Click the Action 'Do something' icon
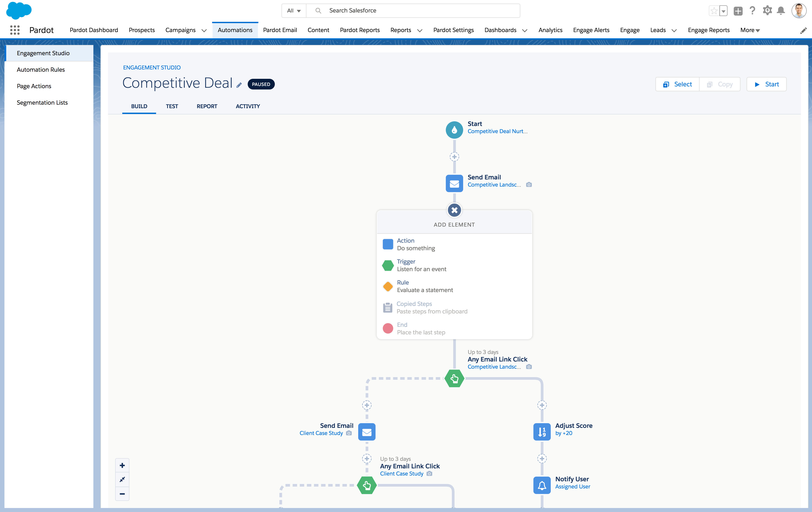The image size is (812, 512). pyautogui.click(x=387, y=244)
